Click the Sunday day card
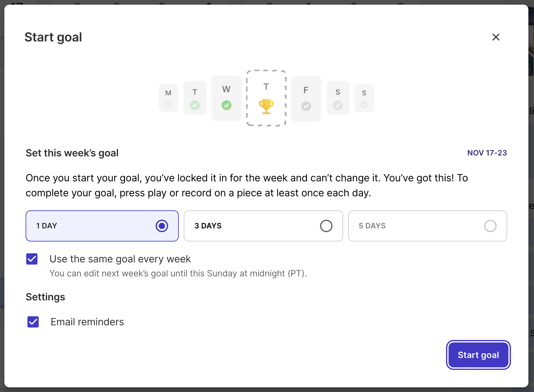This screenshot has width=534, height=392. coord(364,98)
